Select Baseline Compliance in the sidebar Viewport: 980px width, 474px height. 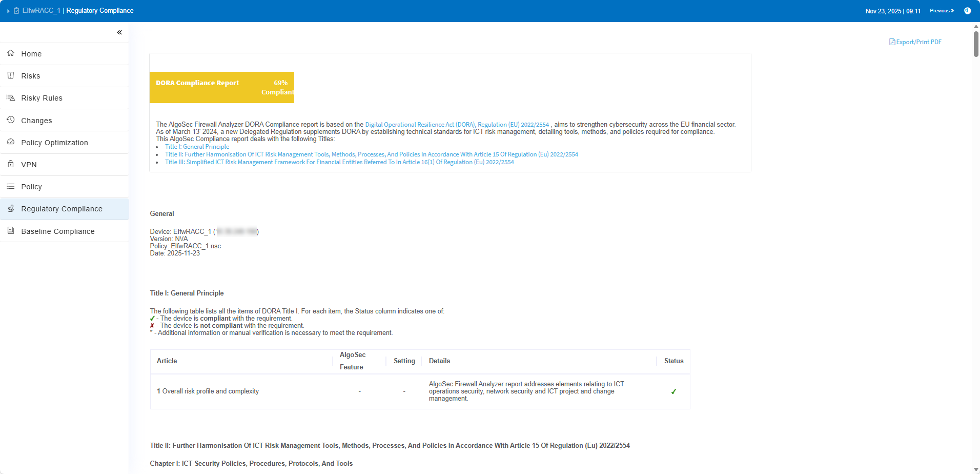(58, 231)
